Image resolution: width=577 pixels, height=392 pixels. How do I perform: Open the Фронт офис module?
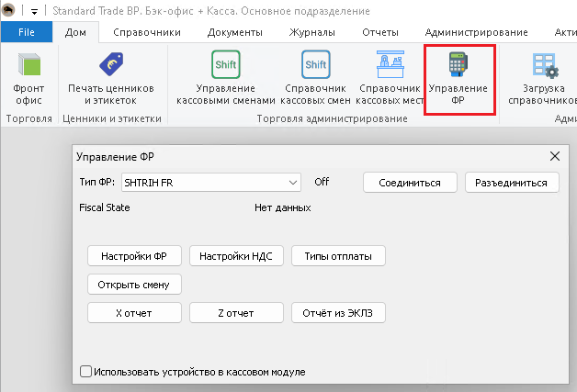point(28,79)
